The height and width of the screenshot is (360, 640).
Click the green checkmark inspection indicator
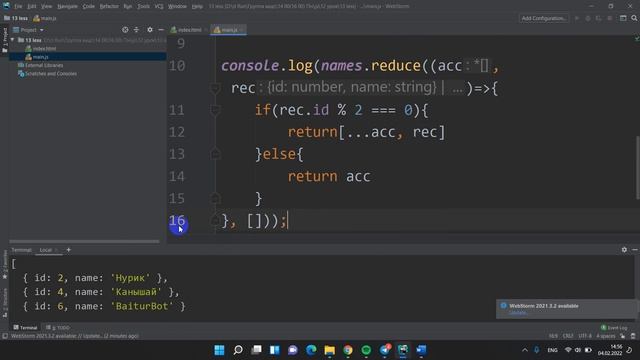(636, 39)
